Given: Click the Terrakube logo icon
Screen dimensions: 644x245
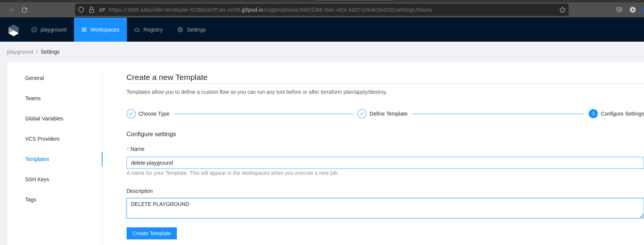Looking at the screenshot, I should pos(14,30).
